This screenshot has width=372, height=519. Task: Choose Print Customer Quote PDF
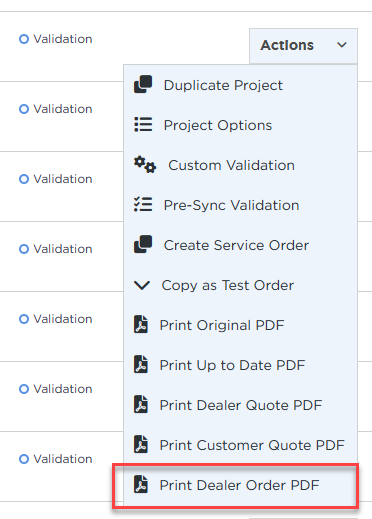[x=240, y=445]
